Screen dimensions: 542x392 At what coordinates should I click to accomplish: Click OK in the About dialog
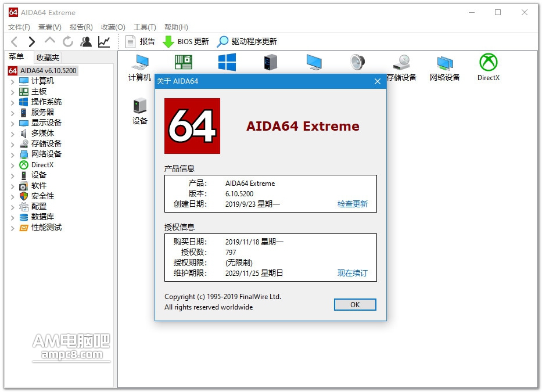(355, 304)
